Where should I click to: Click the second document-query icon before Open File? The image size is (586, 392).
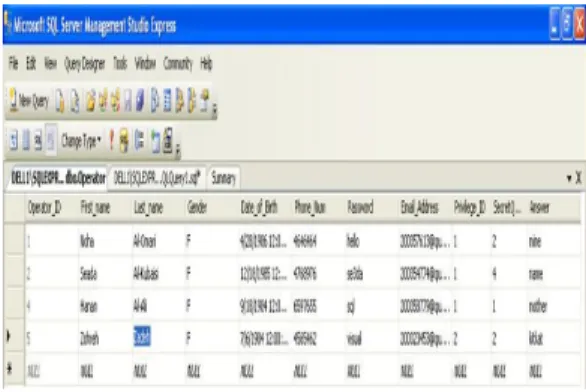pyautogui.click(x=75, y=101)
